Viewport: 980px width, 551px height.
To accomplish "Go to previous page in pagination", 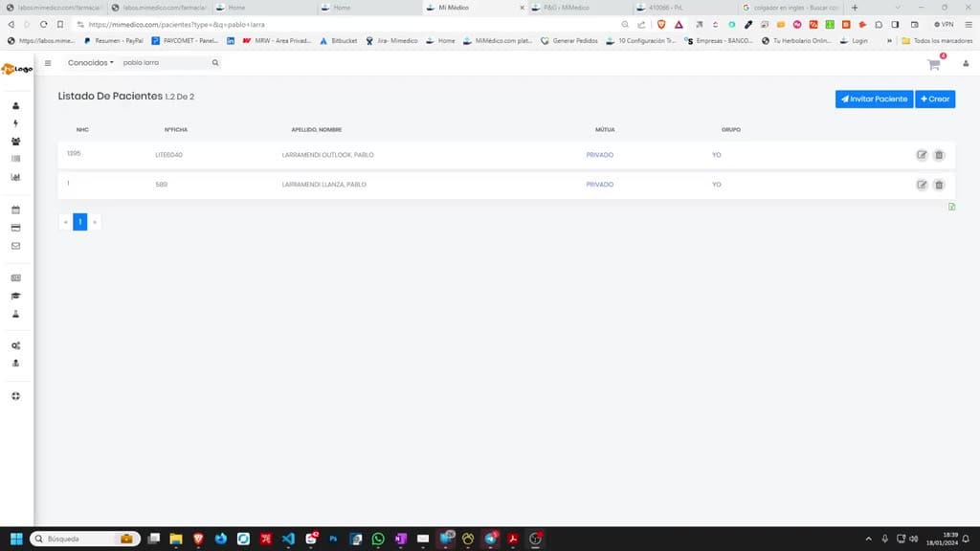I will pos(66,222).
